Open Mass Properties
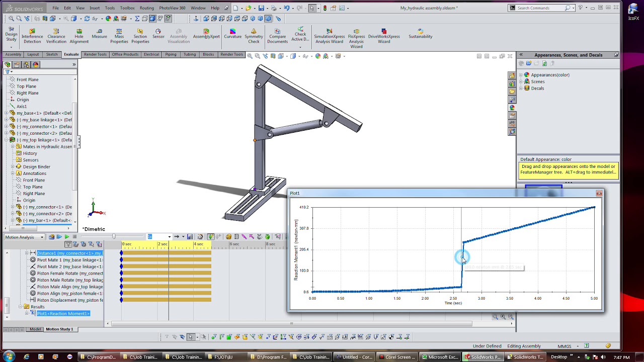Image resolution: width=644 pixels, height=362 pixels. (119, 35)
